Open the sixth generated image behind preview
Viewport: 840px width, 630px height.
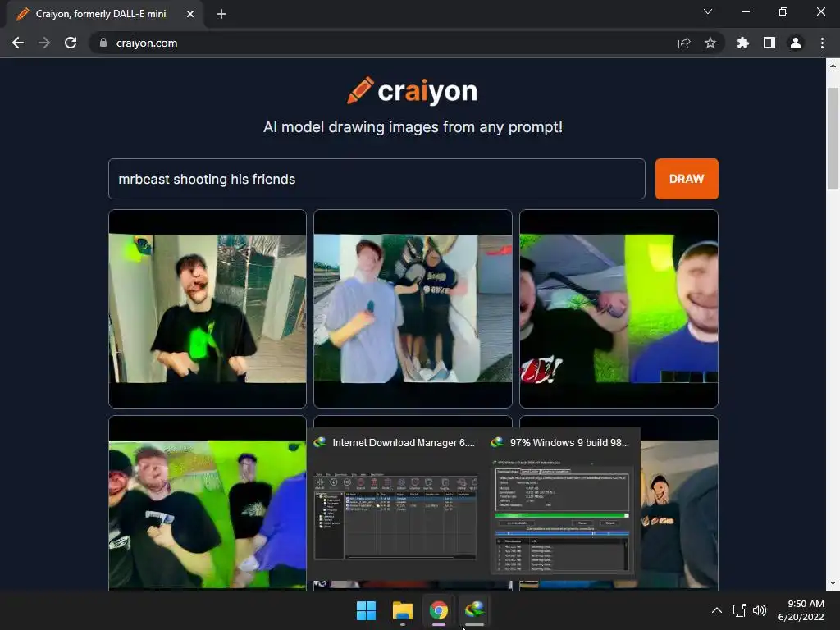(x=679, y=504)
